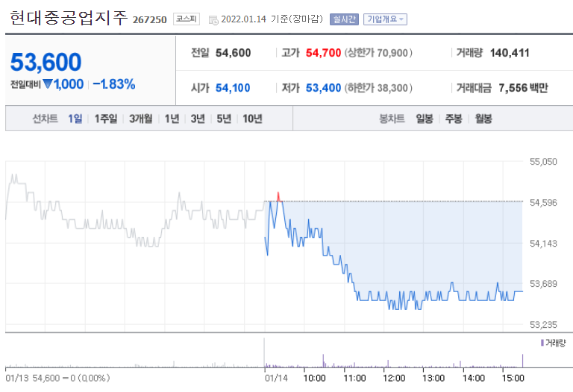Click the upper limit text 상한가 70,900
Image resolution: width=573 pixels, height=392 pixels.
point(378,53)
